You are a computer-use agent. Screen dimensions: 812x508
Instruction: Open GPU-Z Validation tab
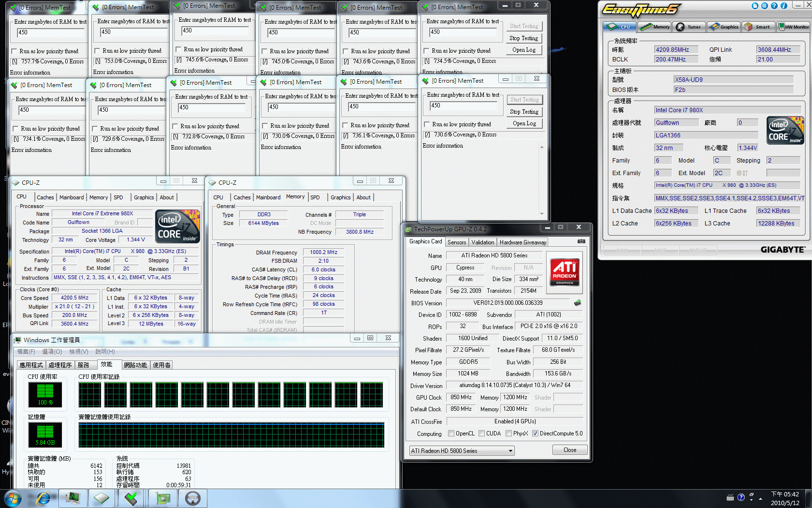click(x=483, y=242)
